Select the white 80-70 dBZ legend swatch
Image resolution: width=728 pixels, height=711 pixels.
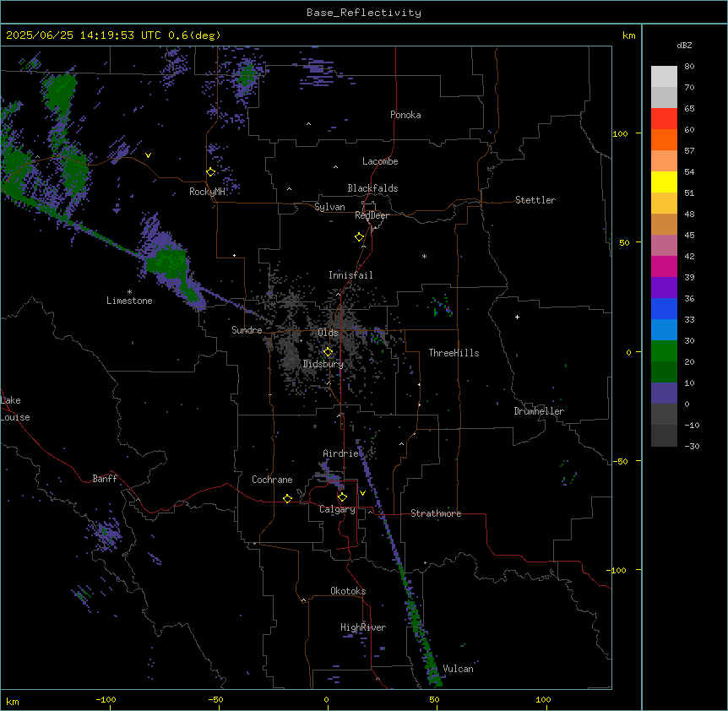coord(664,77)
